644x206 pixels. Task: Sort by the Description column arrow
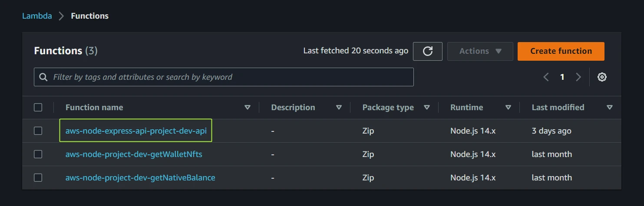click(x=339, y=108)
